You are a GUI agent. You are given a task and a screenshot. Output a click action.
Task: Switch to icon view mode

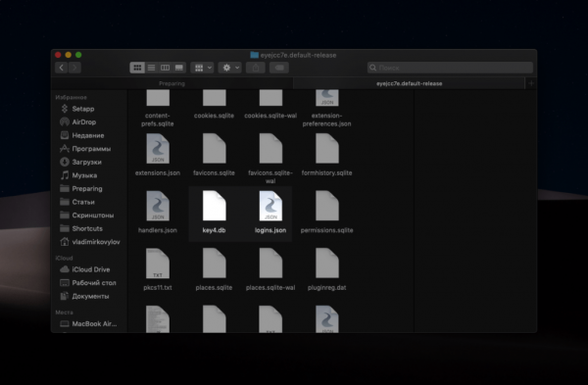[x=137, y=68]
